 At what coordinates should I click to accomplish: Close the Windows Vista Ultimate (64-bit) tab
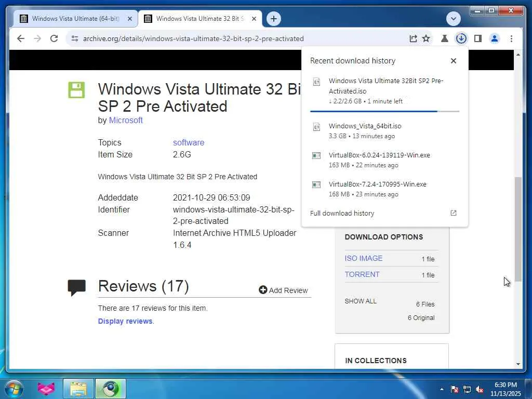pos(129,19)
